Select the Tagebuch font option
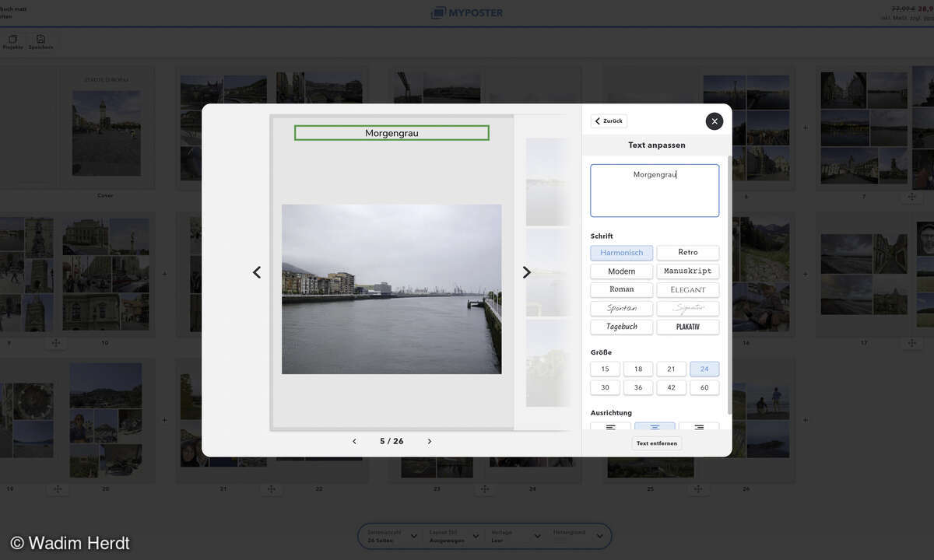 click(x=621, y=327)
